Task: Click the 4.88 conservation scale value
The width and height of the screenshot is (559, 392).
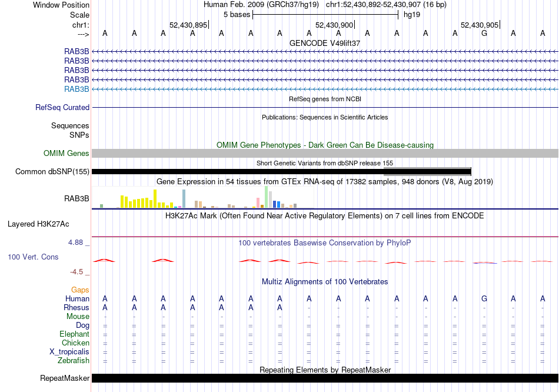Action: tap(75, 242)
